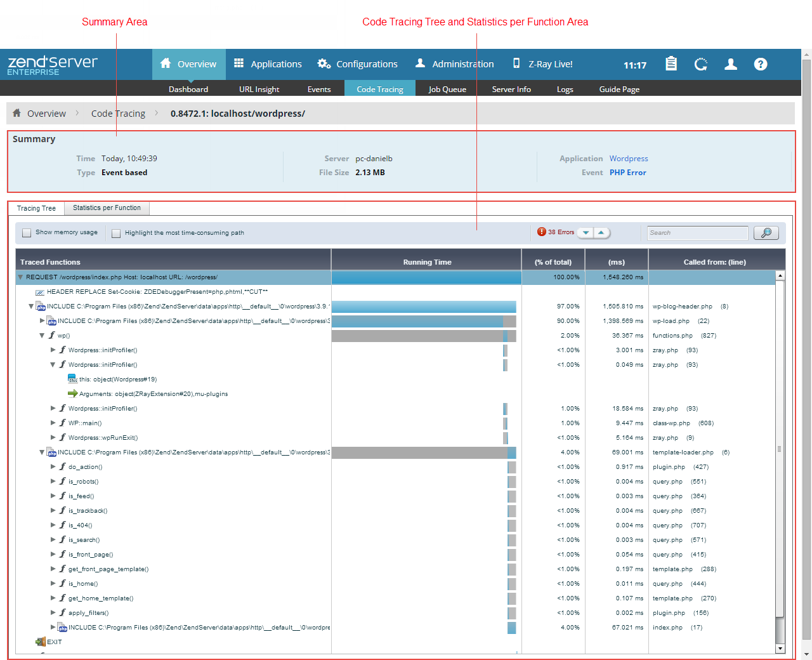Expand the WP::main() function node
The height and width of the screenshot is (660, 812).
(53, 423)
